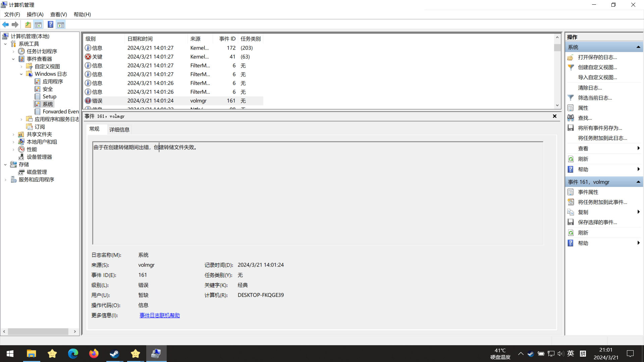Viewport: 644px width, 362px height.
Task: Click Find (查找) binoculars action
Action: pos(585,118)
